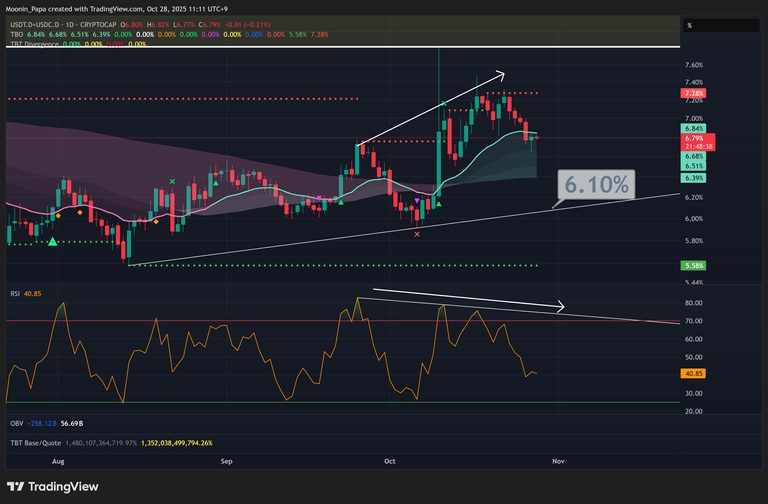Click the purple down-triangle marker in October

pyautogui.click(x=417, y=201)
